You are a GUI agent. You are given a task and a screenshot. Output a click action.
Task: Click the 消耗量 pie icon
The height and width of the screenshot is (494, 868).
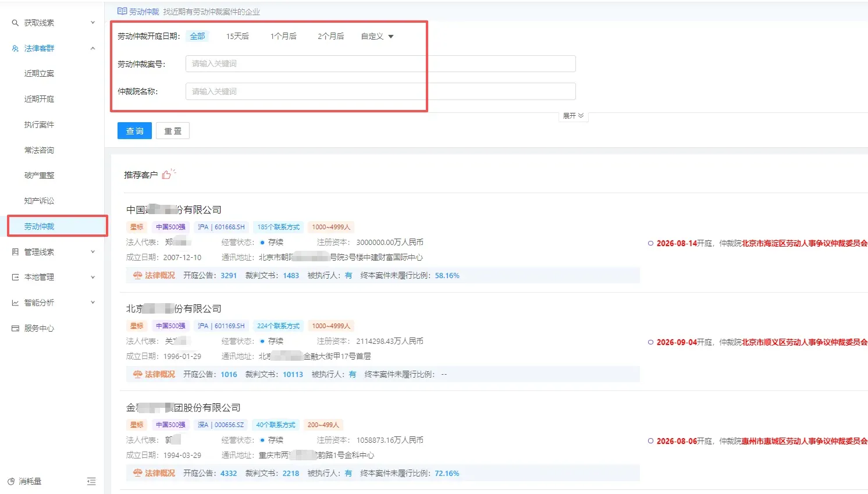coord(11,481)
